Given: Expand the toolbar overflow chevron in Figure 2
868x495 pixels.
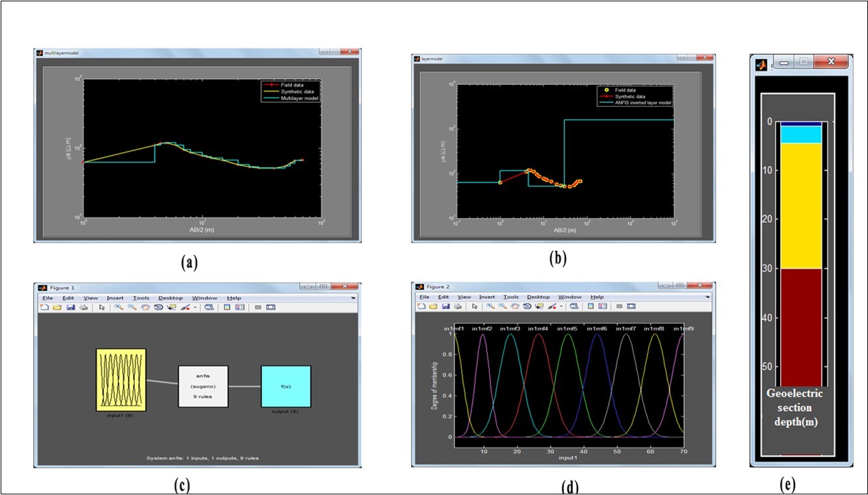Looking at the screenshot, I should pyautogui.click(x=708, y=297).
